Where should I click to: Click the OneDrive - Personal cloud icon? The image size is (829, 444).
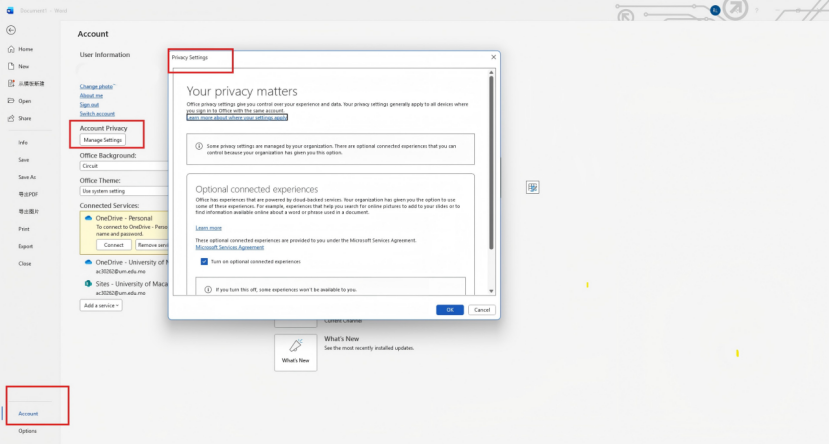point(88,218)
